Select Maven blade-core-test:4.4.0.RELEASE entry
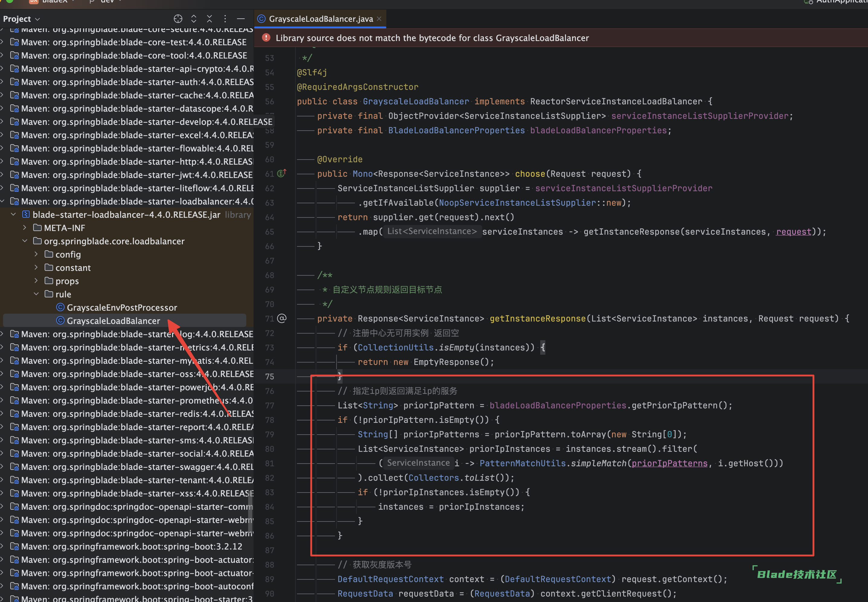This screenshot has width=868, height=602. coord(134,42)
